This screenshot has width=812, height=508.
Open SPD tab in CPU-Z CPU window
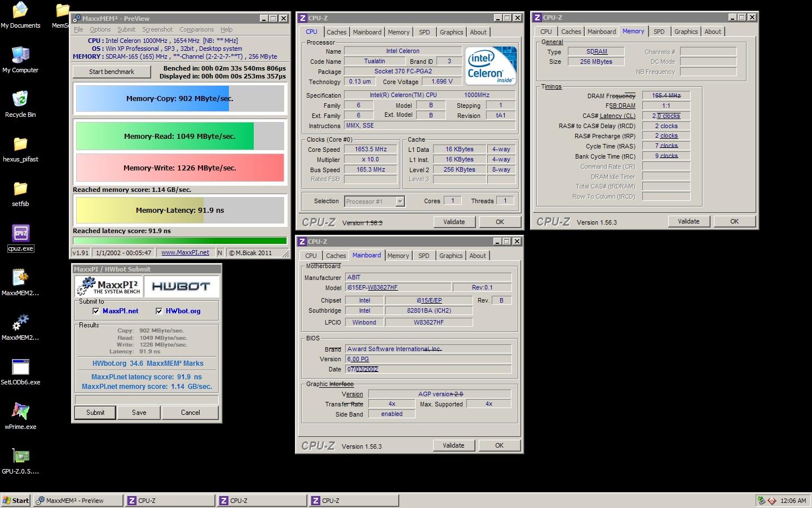click(425, 32)
